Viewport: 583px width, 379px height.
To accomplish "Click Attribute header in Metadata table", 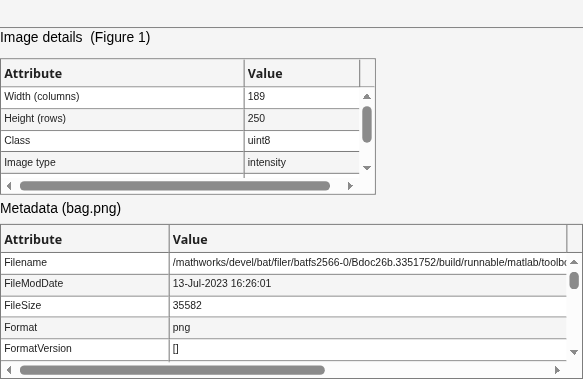I will (85, 239).
